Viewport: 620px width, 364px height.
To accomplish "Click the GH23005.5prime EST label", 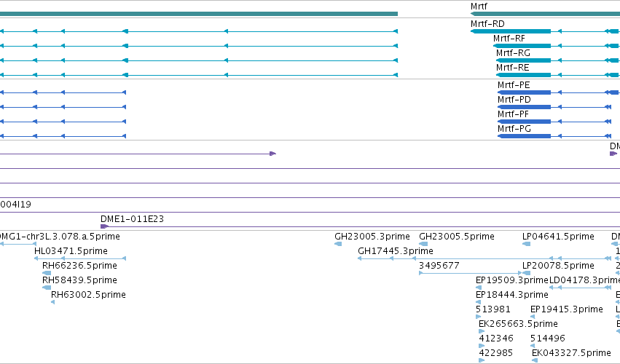I will [457, 237].
